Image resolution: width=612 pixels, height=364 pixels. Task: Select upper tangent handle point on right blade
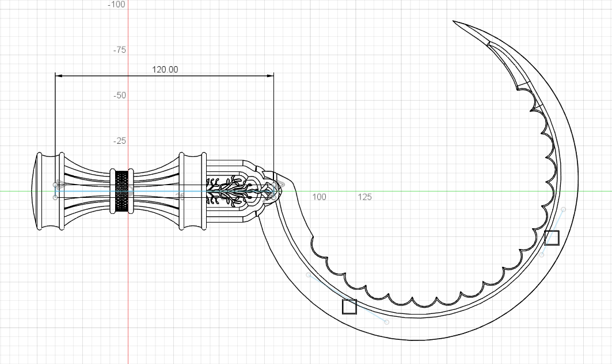(x=563, y=210)
